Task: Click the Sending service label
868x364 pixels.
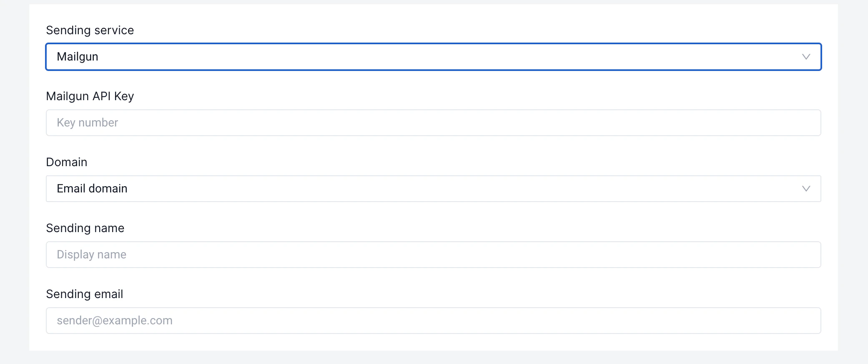Action: pos(90,30)
